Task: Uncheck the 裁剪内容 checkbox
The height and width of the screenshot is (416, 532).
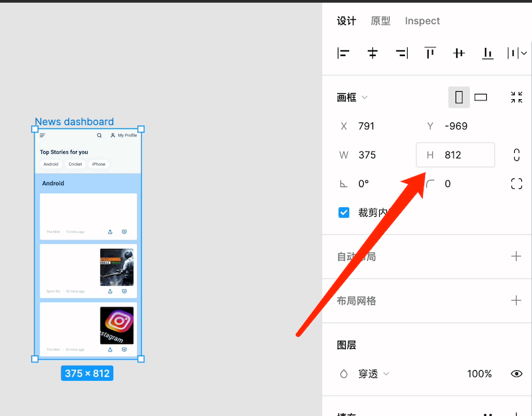Action: (x=343, y=212)
